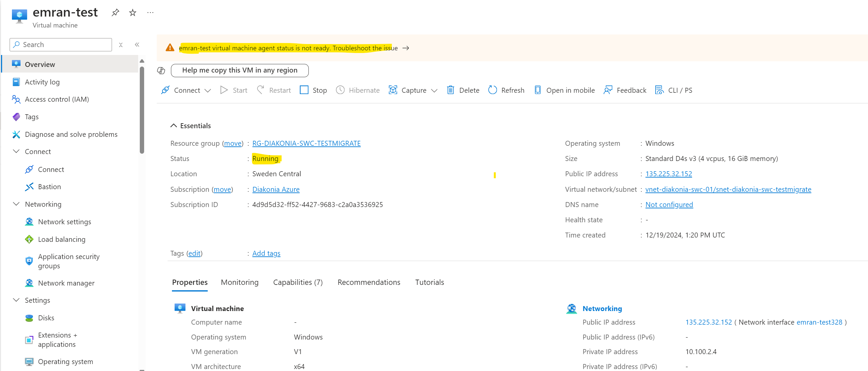
Task: Open the Diakonia Azure subscription link
Action: (x=276, y=189)
